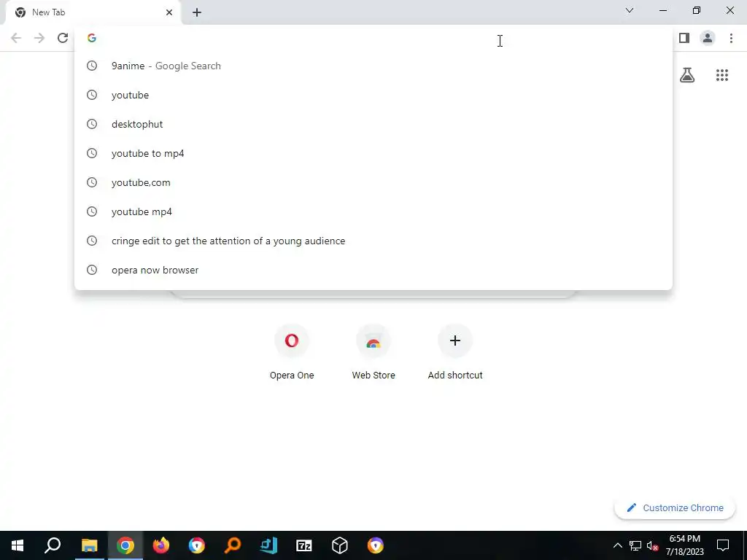
Task: Open the orange shield taskbar app
Action: pyautogui.click(x=376, y=545)
